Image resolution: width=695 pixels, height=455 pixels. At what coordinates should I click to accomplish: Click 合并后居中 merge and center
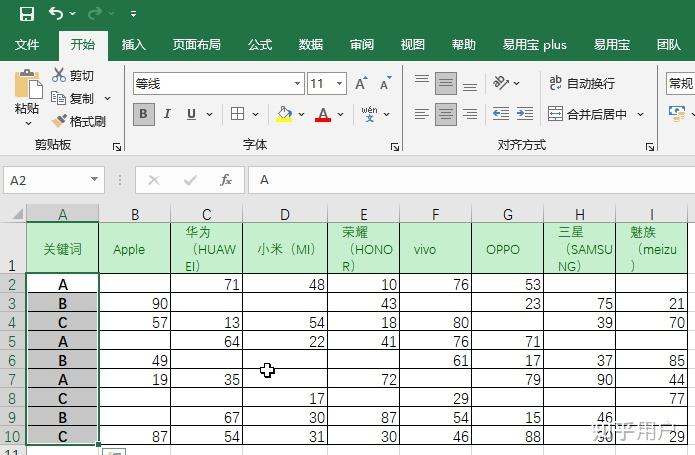click(587, 114)
